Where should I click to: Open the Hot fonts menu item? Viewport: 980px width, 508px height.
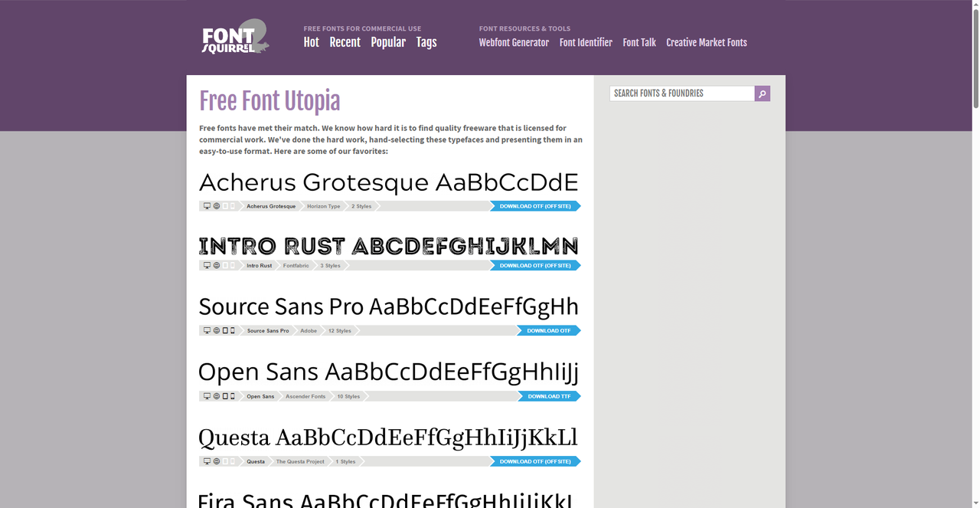(x=311, y=42)
